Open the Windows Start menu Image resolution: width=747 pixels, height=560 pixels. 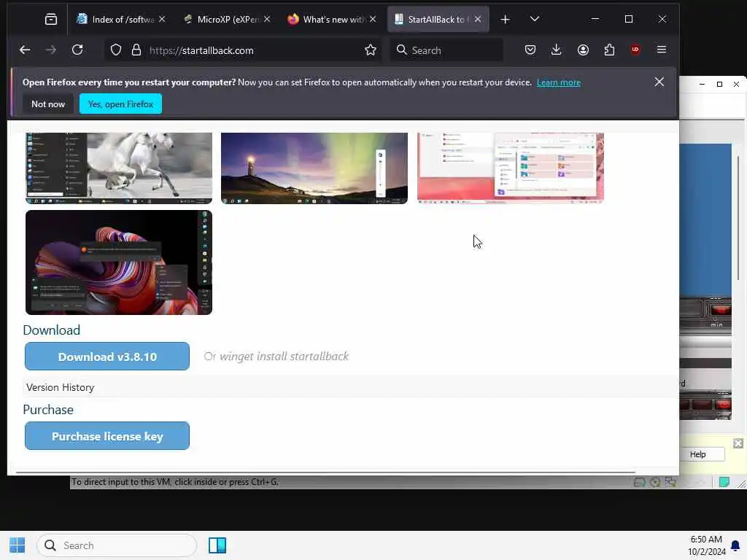pyautogui.click(x=18, y=545)
